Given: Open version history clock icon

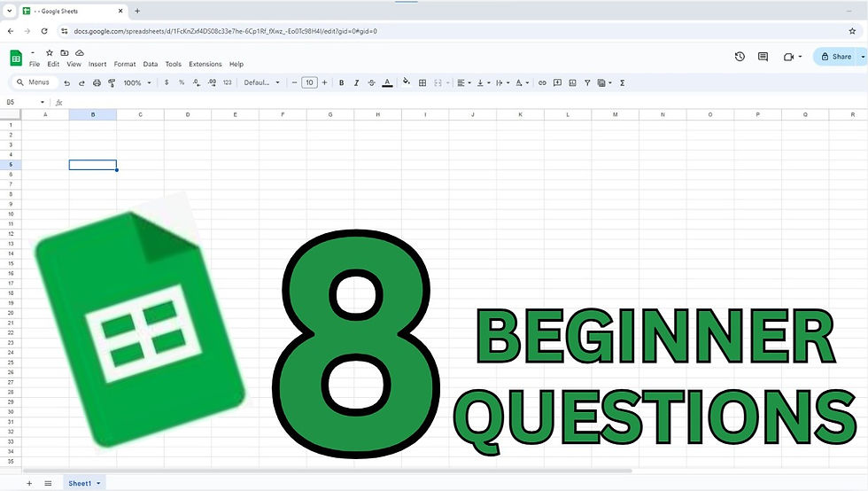Looking at the screenshot, I should coord(740,57).
